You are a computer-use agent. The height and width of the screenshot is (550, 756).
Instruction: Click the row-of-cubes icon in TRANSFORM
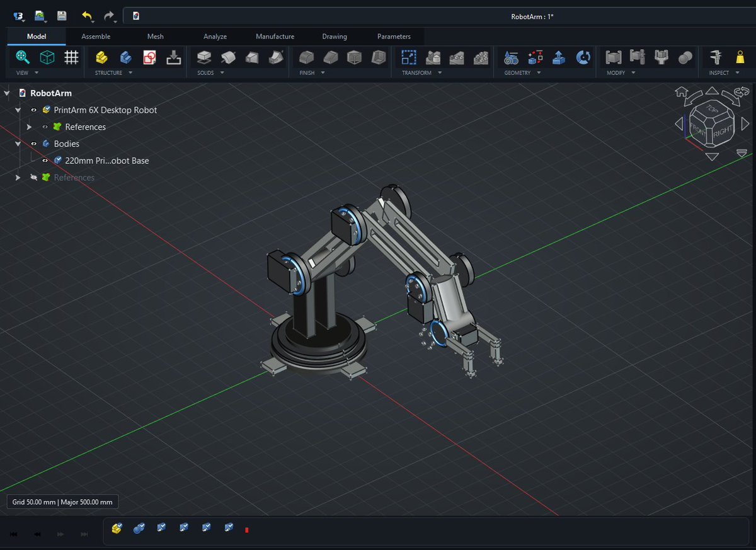[457, 57]
